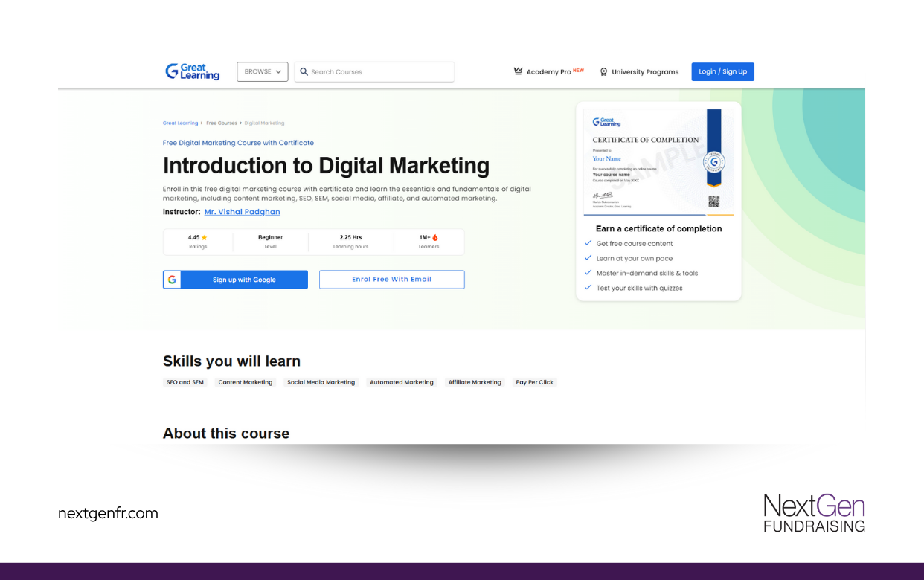Select the Pay Per Click skill tag
Image resolution: width=924 pixels, height=580 pixels.
point(535,382)
